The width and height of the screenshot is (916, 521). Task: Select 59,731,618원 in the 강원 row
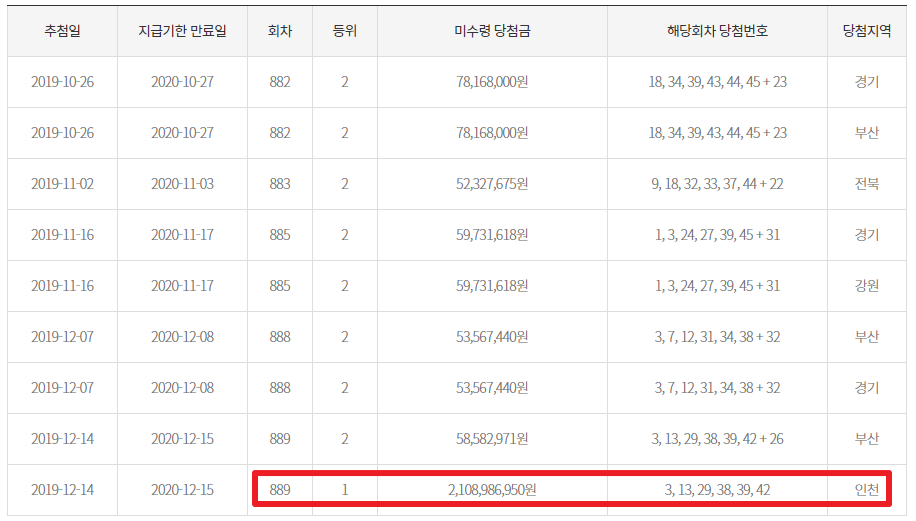click(x=492, y=286)
